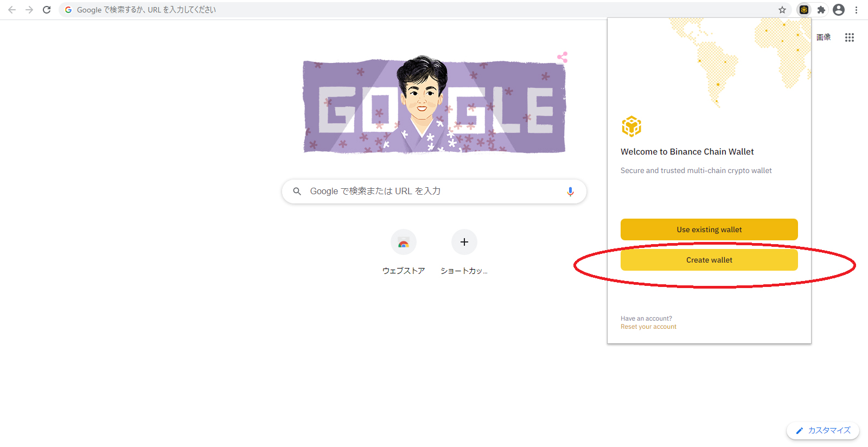This screenshot has height=447, width=868.
Task: Click Use existing wallet
Action: tap(709, 229)
